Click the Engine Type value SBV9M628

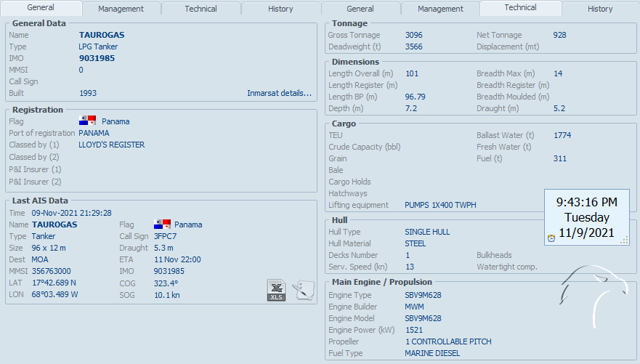click(x=423, y=295)
